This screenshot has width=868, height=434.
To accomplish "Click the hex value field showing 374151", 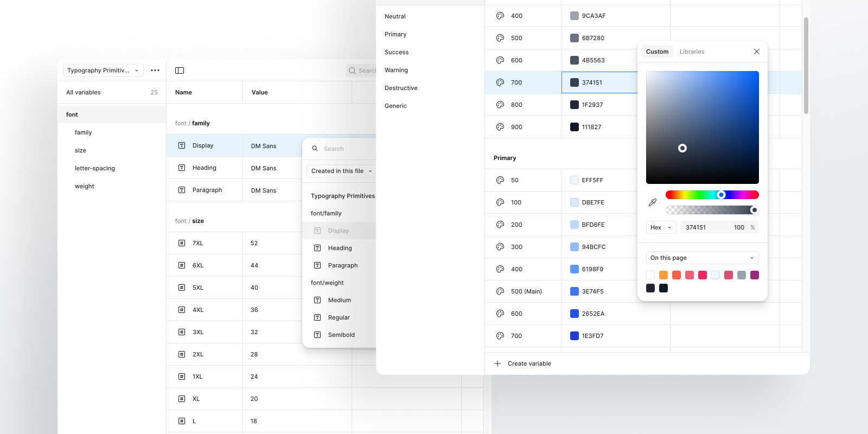I will (x=704, y=227).
